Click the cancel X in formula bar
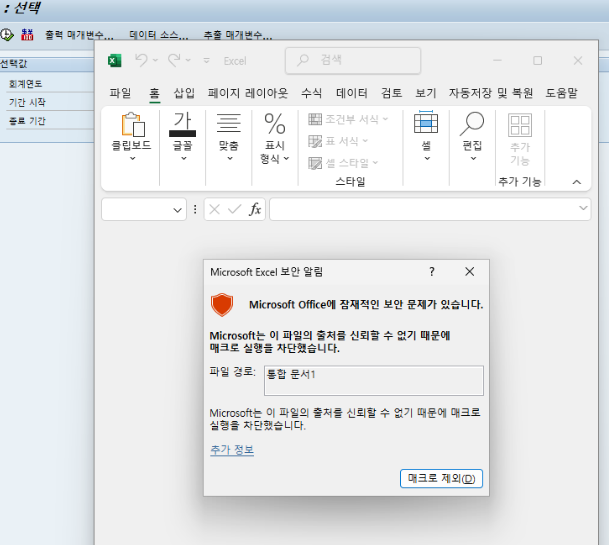 214,210
